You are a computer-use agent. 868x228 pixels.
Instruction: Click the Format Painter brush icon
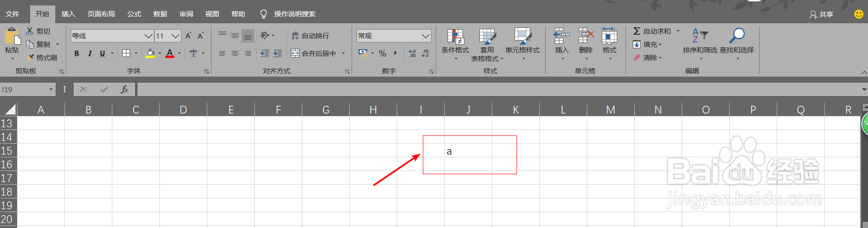click(x=31, y=57)
